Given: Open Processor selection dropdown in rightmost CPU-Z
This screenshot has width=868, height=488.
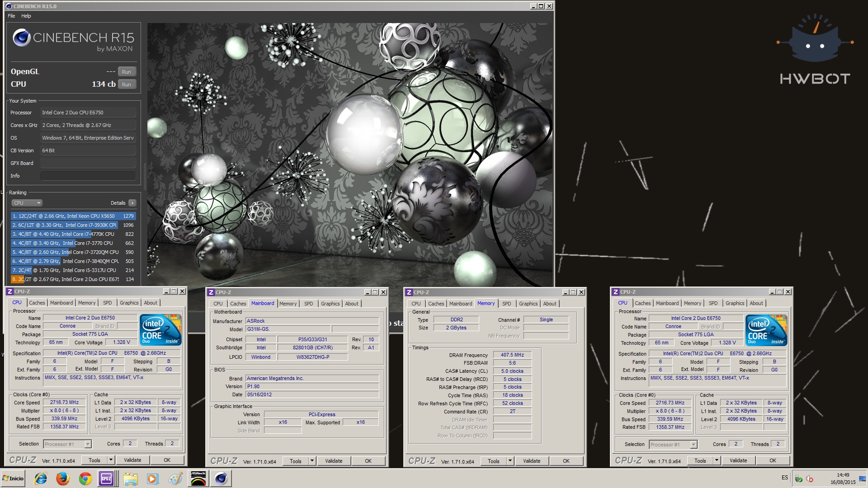Looking at the screenshot, I should pos(673,445).
